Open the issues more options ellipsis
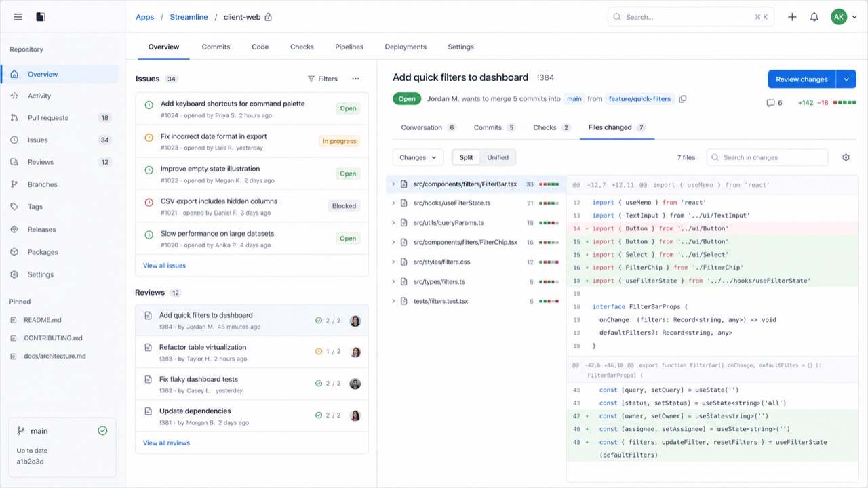The width and height of the screenshot is (868, 488). (x=355, y=79)
